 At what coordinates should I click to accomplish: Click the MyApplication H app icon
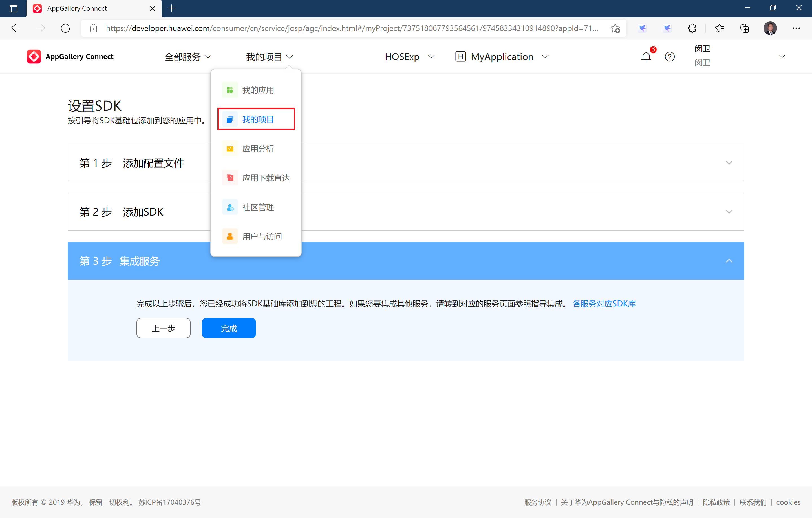point(460,57)
